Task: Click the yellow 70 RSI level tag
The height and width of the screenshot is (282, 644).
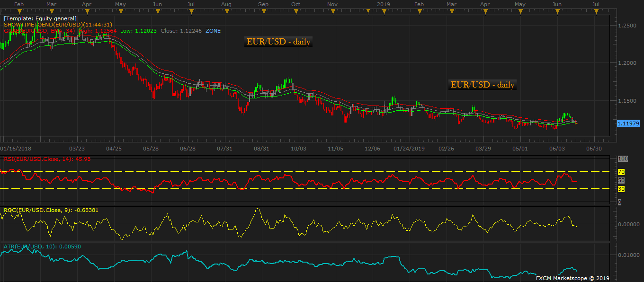Action: tap(621, 172)
